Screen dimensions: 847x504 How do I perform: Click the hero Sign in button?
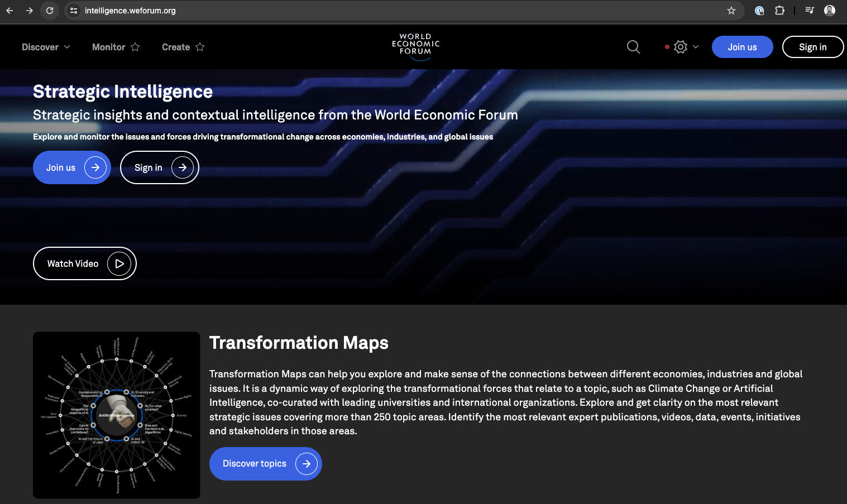[160, 167]
